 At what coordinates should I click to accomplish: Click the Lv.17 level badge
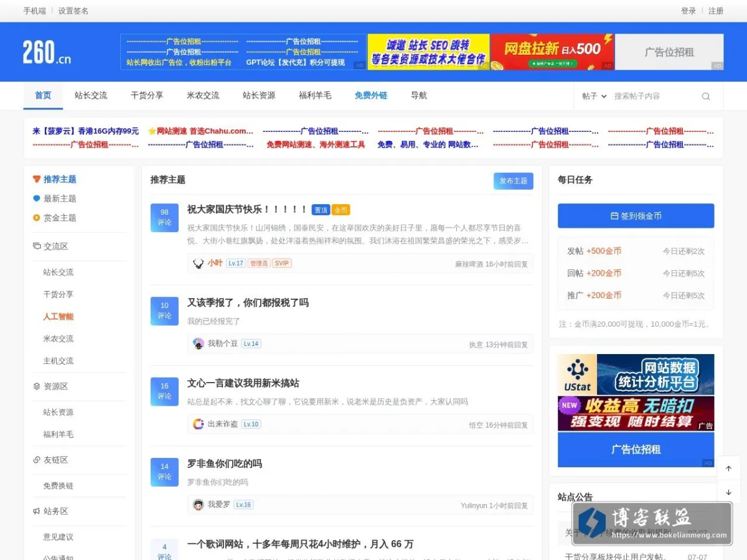point(235,263)
